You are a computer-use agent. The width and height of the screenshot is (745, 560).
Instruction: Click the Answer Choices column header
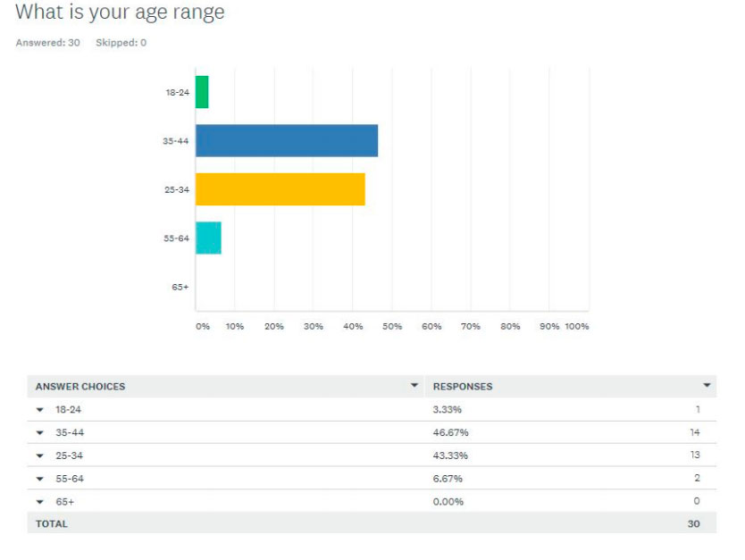(80, 387)
